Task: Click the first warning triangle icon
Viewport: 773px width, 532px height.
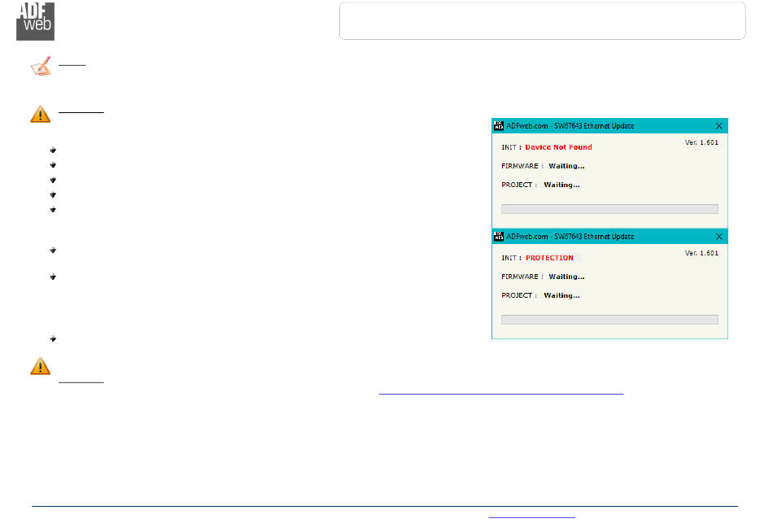Action: [41, 114]
